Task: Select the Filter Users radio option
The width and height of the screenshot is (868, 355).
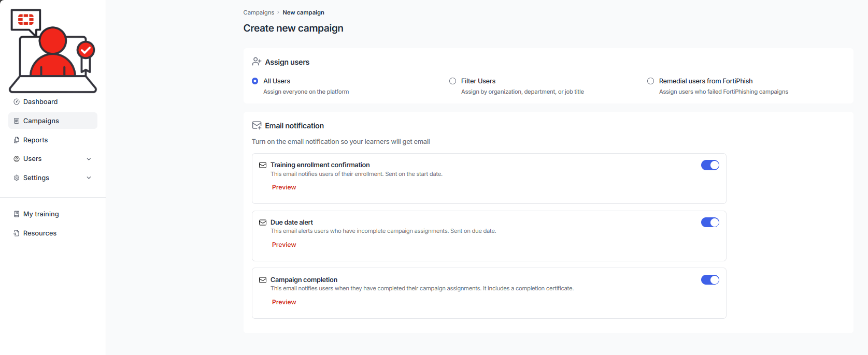Action: 453,81
